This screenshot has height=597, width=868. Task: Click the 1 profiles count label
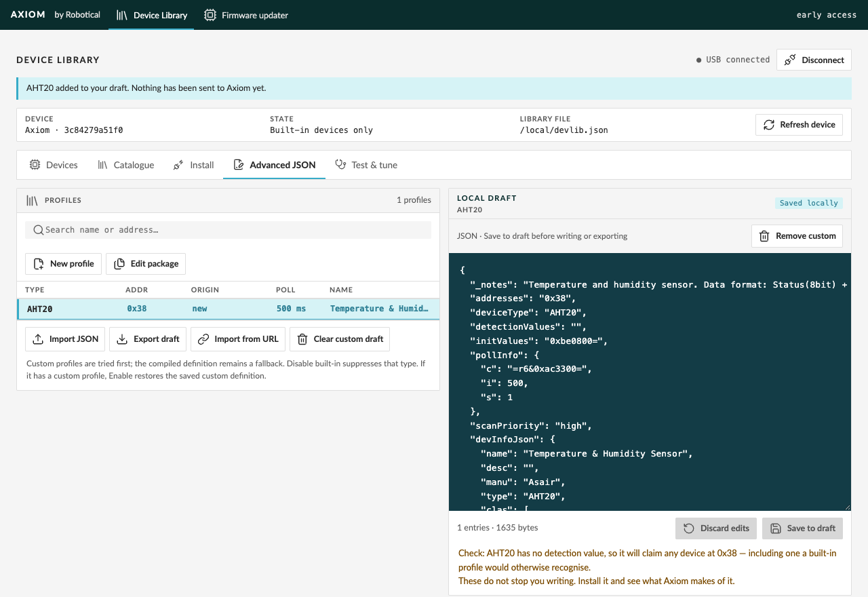(x=414, y=200)
